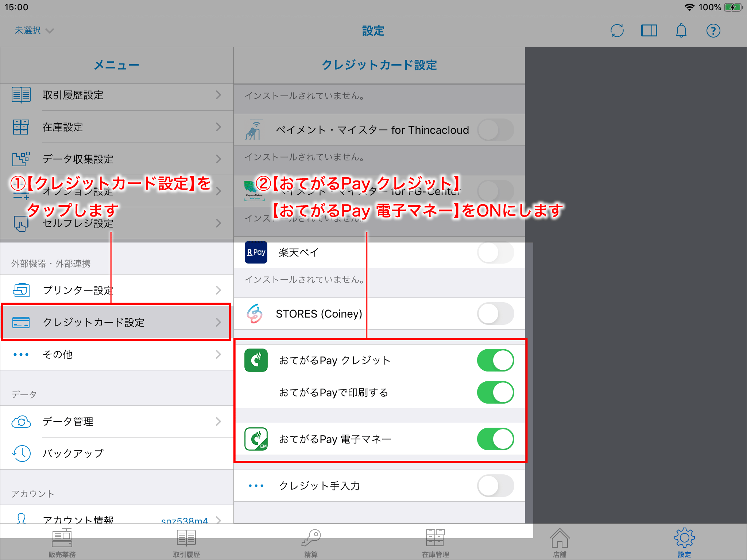This screenshot has width=747, height=560.
Task: Switch to 取引履歴 tab
Action: pyautogui.click(x=186, y=543)
